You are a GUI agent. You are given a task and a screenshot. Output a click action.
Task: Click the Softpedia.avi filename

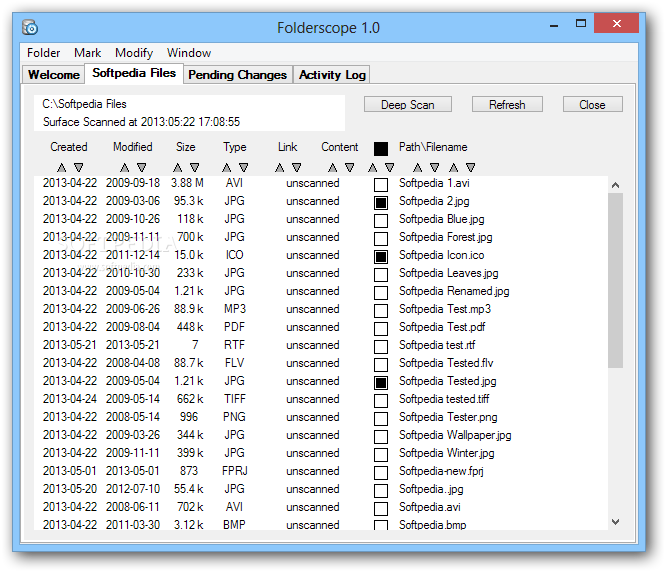429,507
